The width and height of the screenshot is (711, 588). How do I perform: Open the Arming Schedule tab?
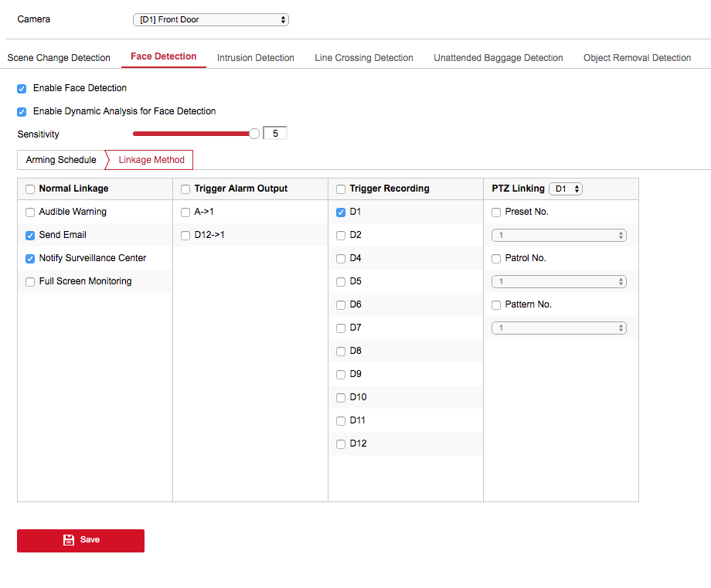click(61, 160)
